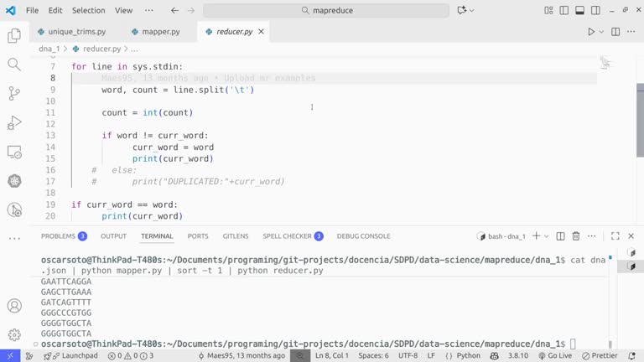Screen dimensions: 644x362
Task: Open notifications bell in status bar
Action: point(632,356)
